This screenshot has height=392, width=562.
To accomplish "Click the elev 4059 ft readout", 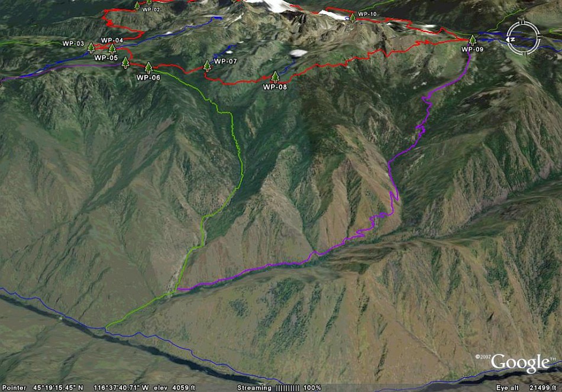I will click(x=175, y=388).
